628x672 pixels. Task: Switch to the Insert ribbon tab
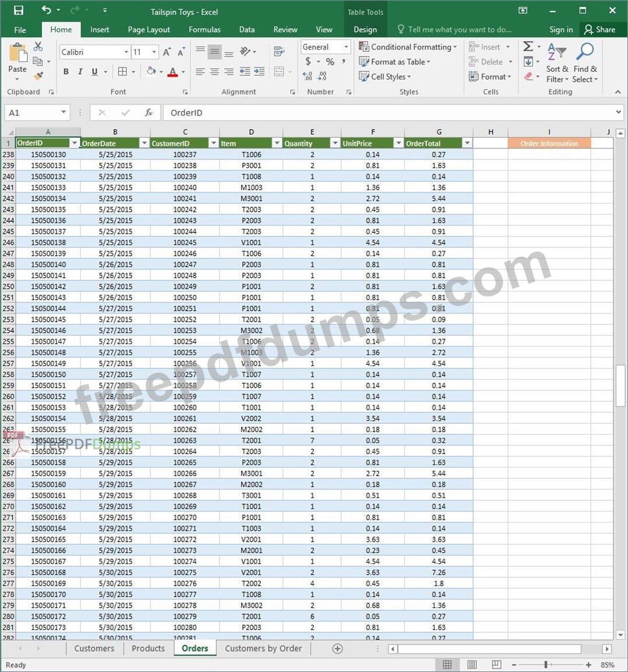(99, 30)
